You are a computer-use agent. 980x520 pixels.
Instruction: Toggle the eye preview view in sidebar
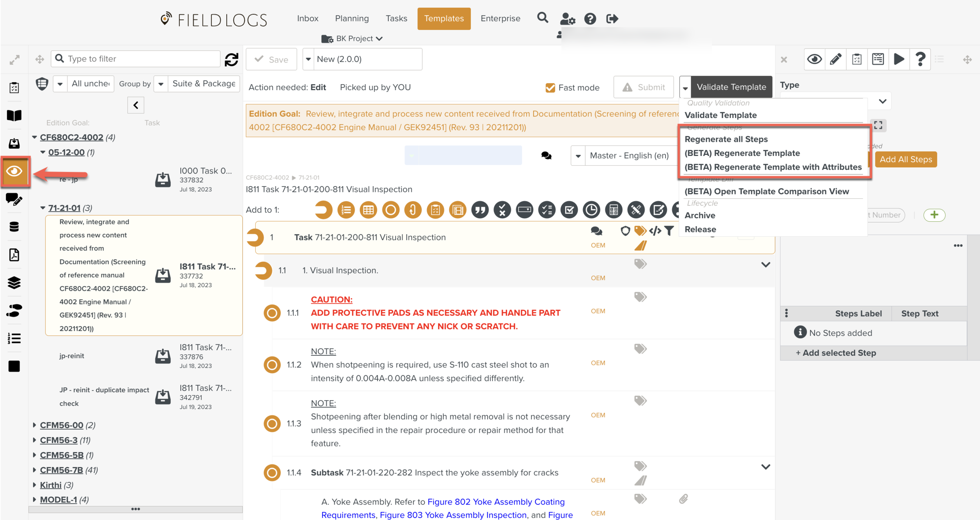coord(15,171)
